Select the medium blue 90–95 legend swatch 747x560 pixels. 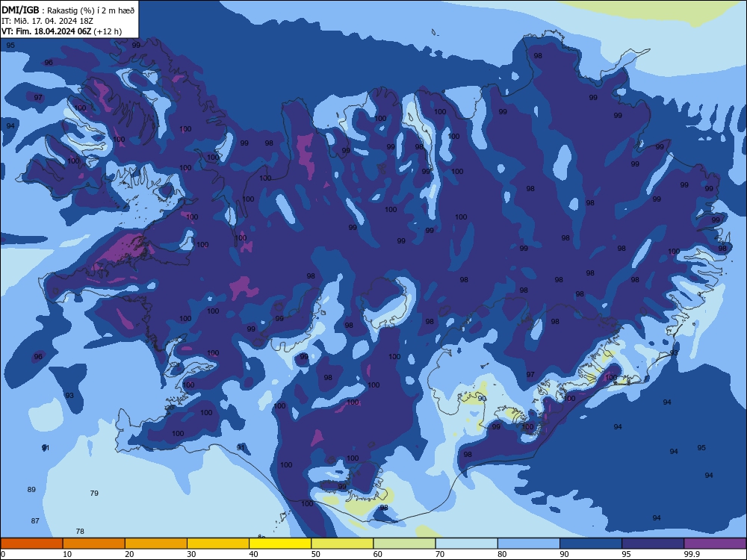click(x=591, y=544)
